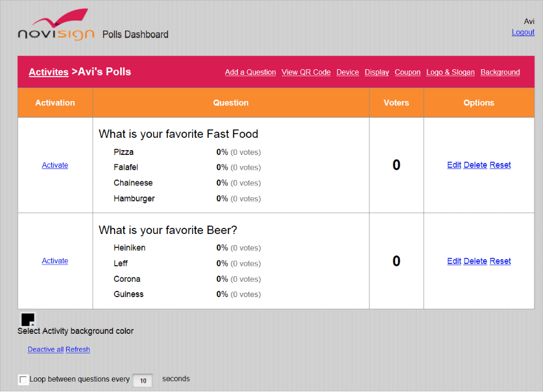Log out of the dashboard
The height and width of the screenshot is (392, 543).
(523, 32)
